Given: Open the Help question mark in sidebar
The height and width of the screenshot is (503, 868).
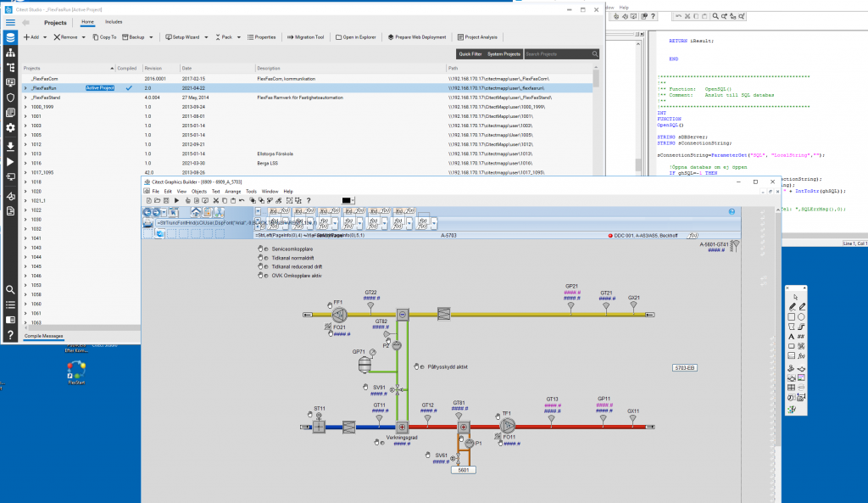Looking at the screenshot, I should coord(10,334).
